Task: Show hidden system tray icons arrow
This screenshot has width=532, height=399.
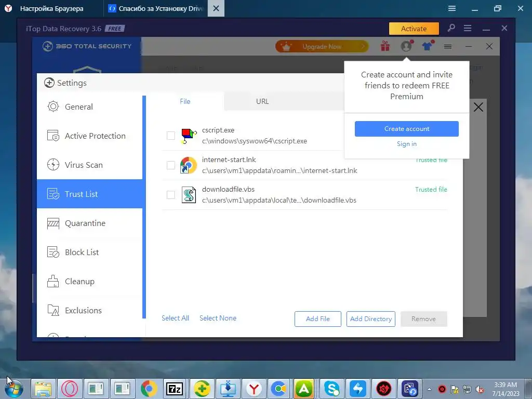Action: 429,389
